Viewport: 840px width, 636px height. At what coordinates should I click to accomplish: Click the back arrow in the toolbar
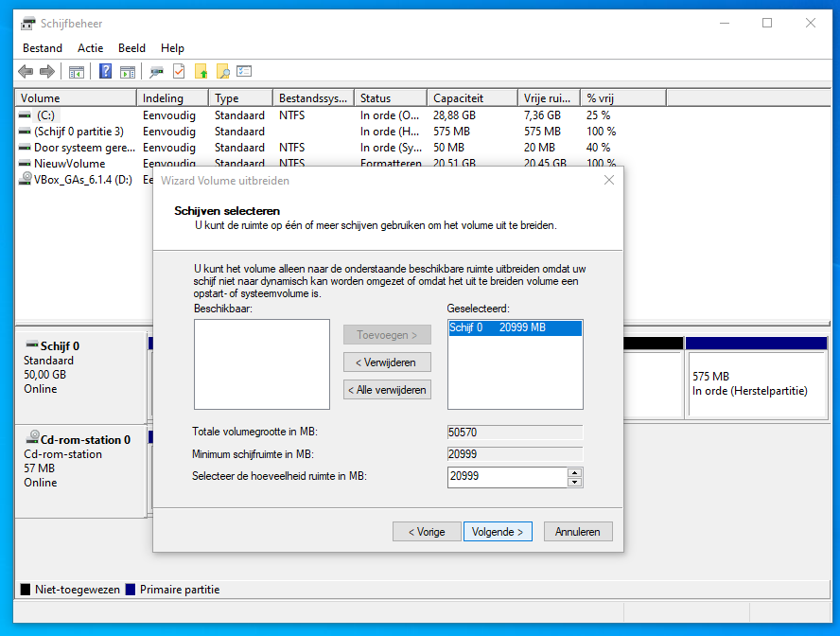tap(26, 72)
